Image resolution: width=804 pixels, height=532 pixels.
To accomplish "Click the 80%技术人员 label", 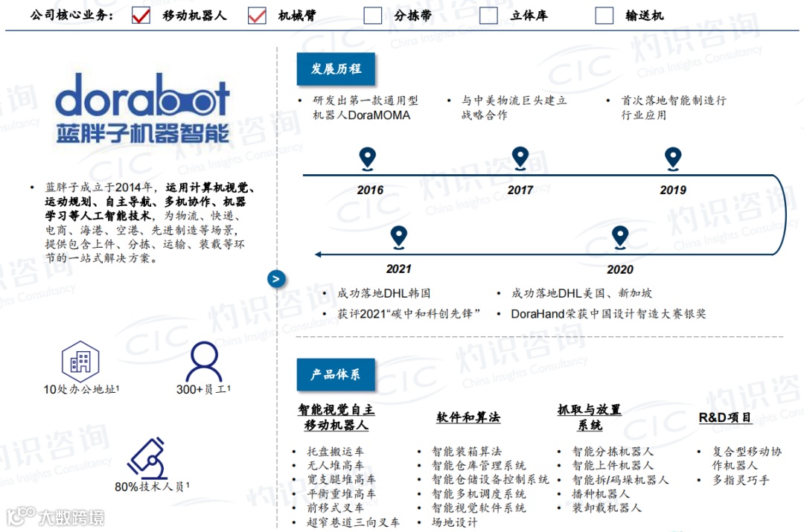I will 152,487.
